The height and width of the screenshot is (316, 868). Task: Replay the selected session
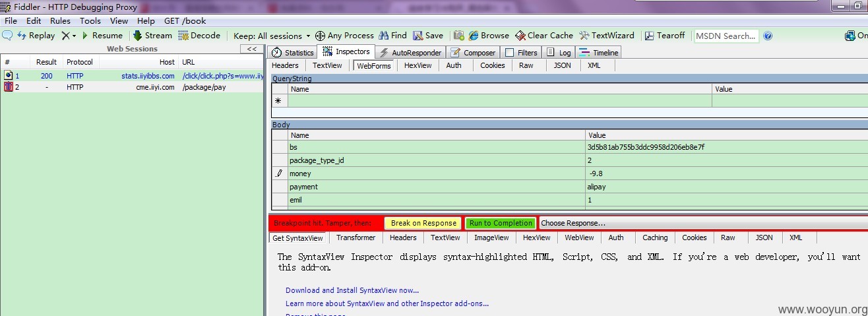click(36, 36)
